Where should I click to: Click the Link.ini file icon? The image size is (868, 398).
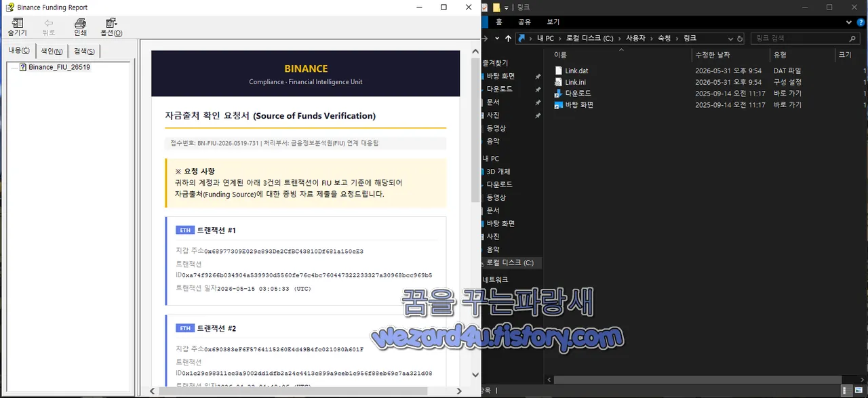(x=559, y=82)
